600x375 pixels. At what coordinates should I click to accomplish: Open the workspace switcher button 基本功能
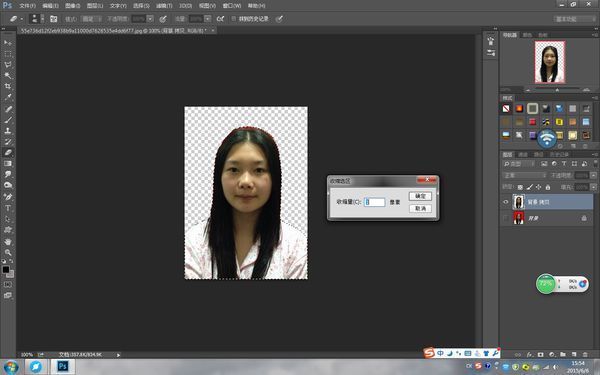tap(574, 19)
